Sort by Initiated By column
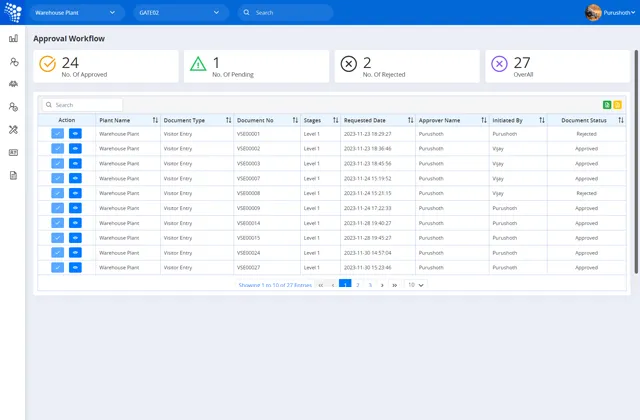This screenshot has width=640, height=420. point(542,120)
